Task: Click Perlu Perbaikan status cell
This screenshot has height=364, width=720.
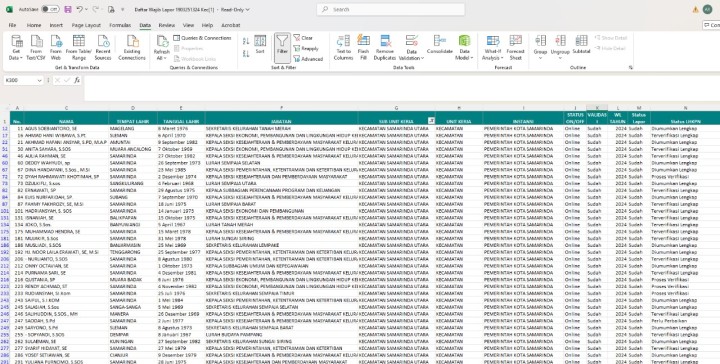Action: point(685,321)
